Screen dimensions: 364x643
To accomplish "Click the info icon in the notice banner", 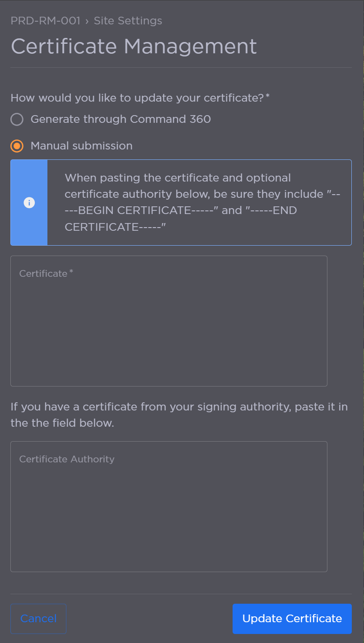I will (x=29, y=202).
